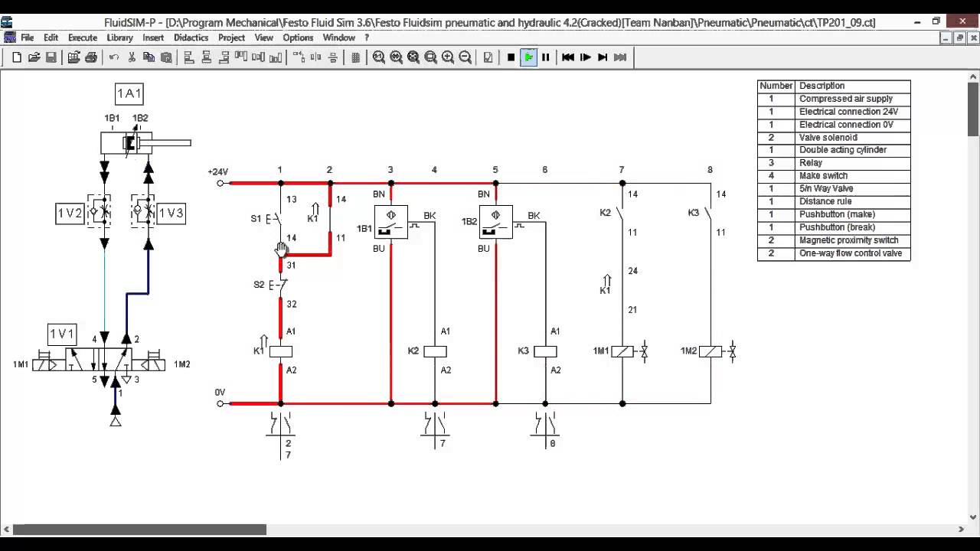Screen dimensions: 980x551
Task: Open the Library menu
Action: 119,37
